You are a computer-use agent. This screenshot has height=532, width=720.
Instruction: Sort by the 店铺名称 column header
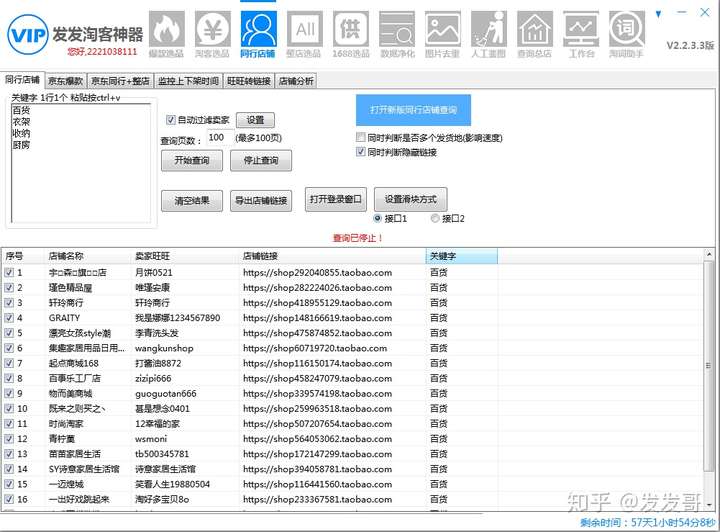pyautogui.click(x=88, y=256)
